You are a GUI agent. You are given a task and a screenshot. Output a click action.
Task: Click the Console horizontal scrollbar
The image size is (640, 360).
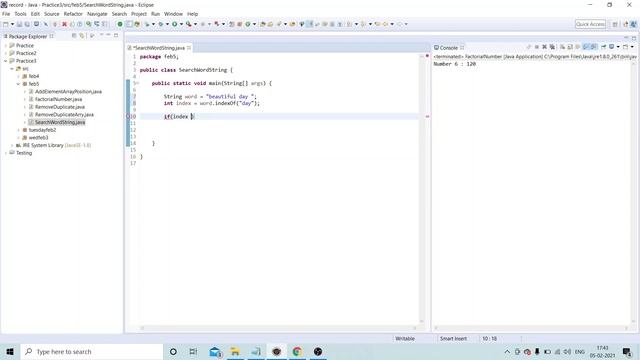point(531,328)
